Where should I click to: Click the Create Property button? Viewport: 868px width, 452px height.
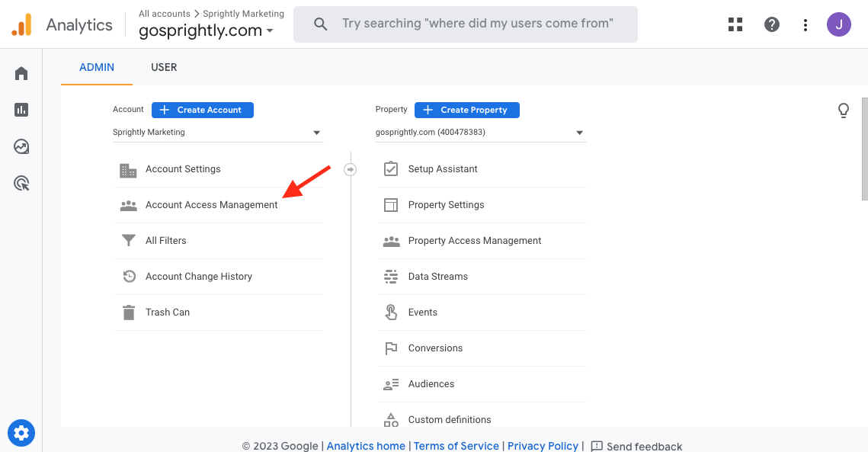(466, 110)
